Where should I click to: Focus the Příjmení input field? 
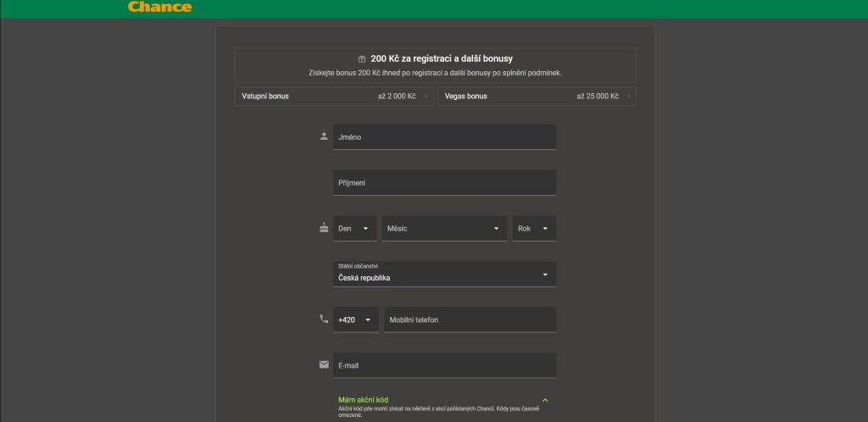[444, 182]
